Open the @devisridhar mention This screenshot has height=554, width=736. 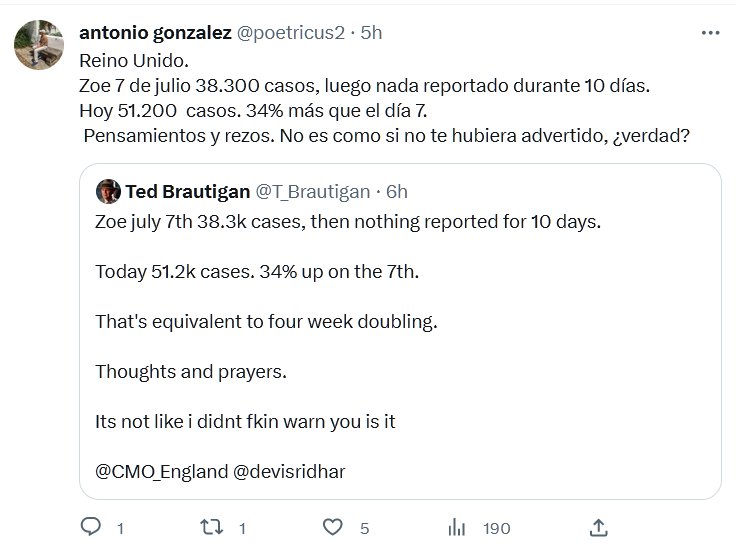click(x=291, y=472)
